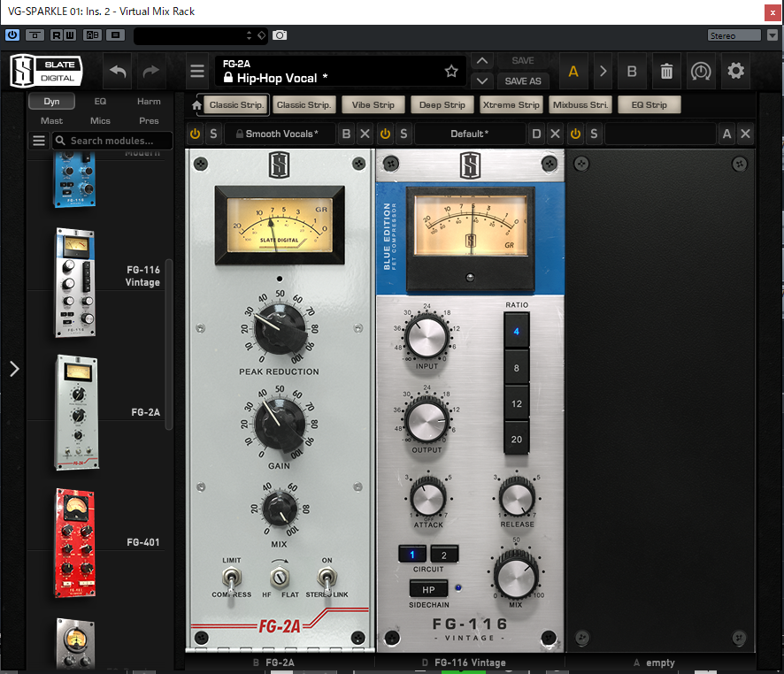Click the circular meter icon beside trash
This screenshot has height=674, width=784.
701,72
